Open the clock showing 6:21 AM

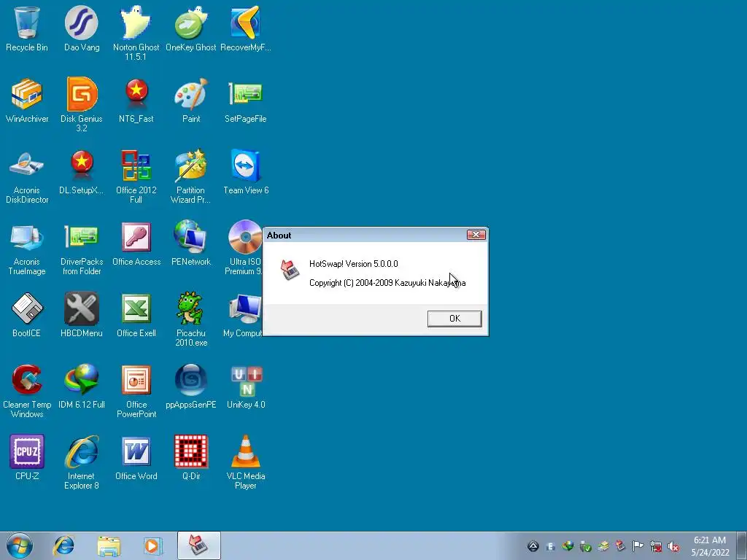[710, 546]
